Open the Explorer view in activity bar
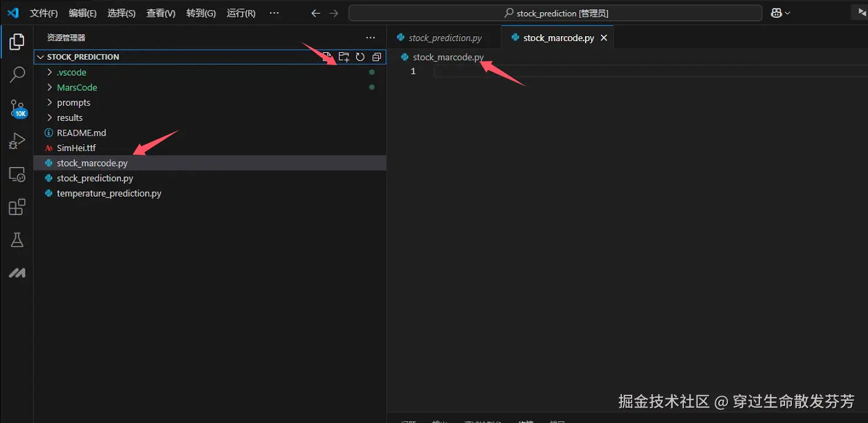The width and height of the screenshot is (868, 423). (x=17, y=42)
